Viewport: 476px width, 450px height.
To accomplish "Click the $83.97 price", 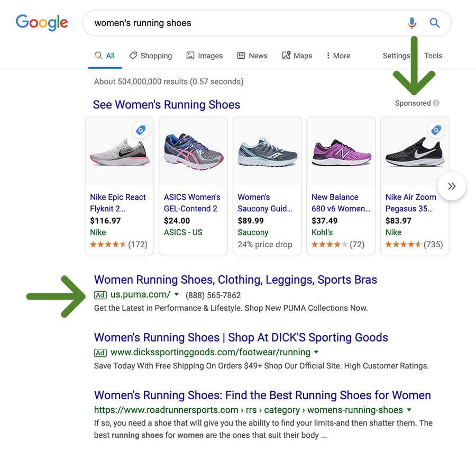I will click(x=398, y=221).
